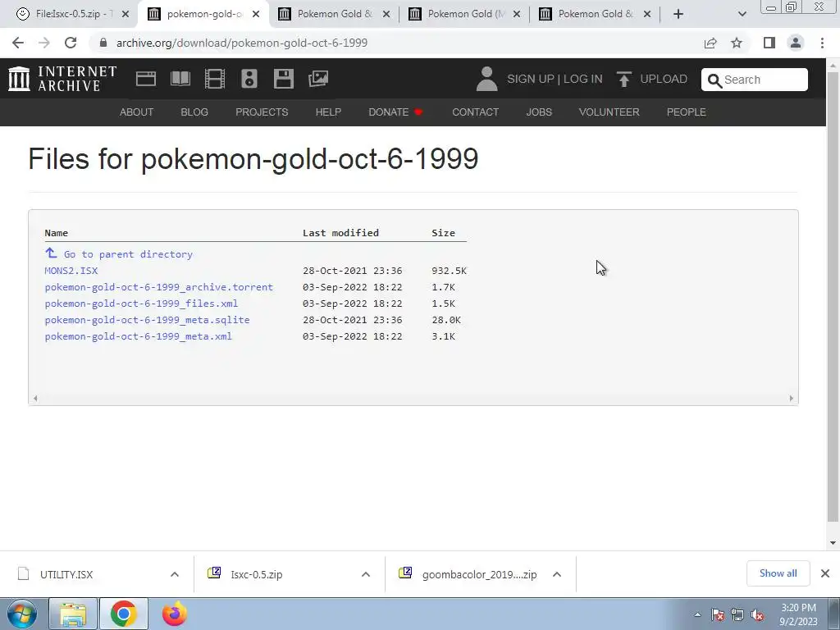Click the address bar URL
This screenshot has height=630, width=840.
click(x=242, y=43)
